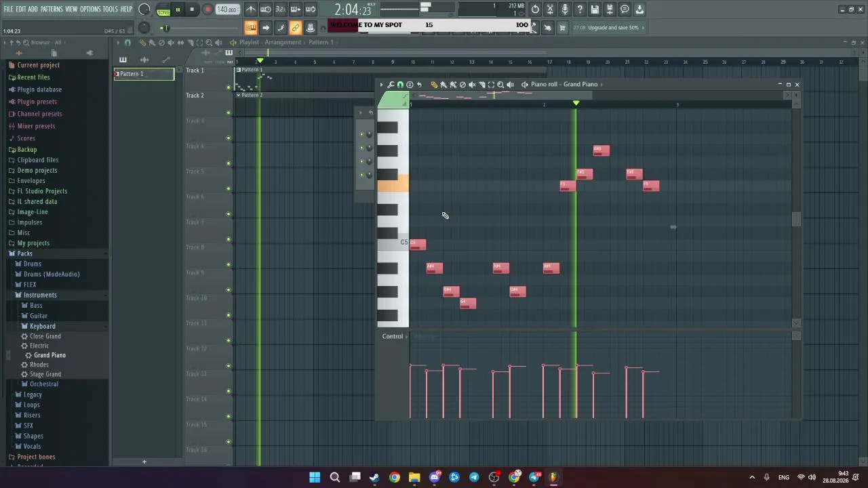Select the playlist pencil draw tool
The width and height of the screenshot is (868, 488).
pyautogui.click(x=142, y=43)
